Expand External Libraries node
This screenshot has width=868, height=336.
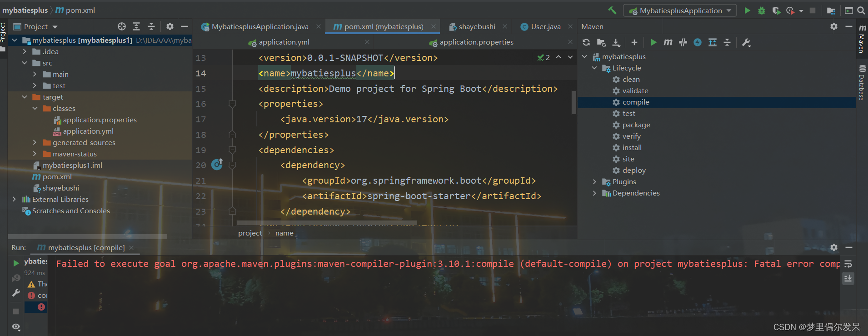pyautogui.click(x=14, y=199)
